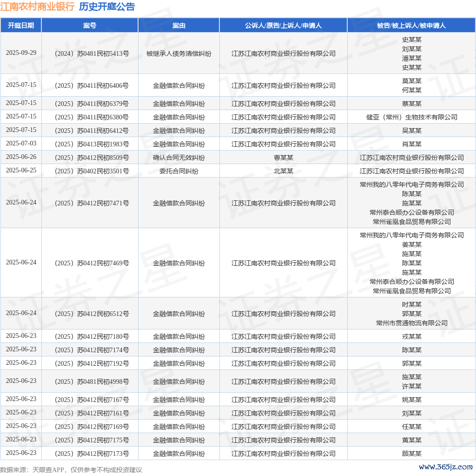Click the 江南农村商业银行 title text
Screen dimensions: 476x474
(x=37, y=7)
